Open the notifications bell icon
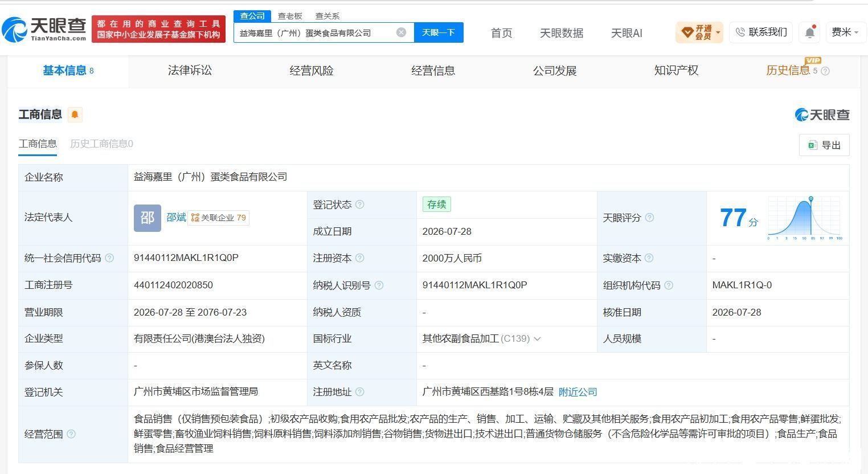 pos(809,32)
